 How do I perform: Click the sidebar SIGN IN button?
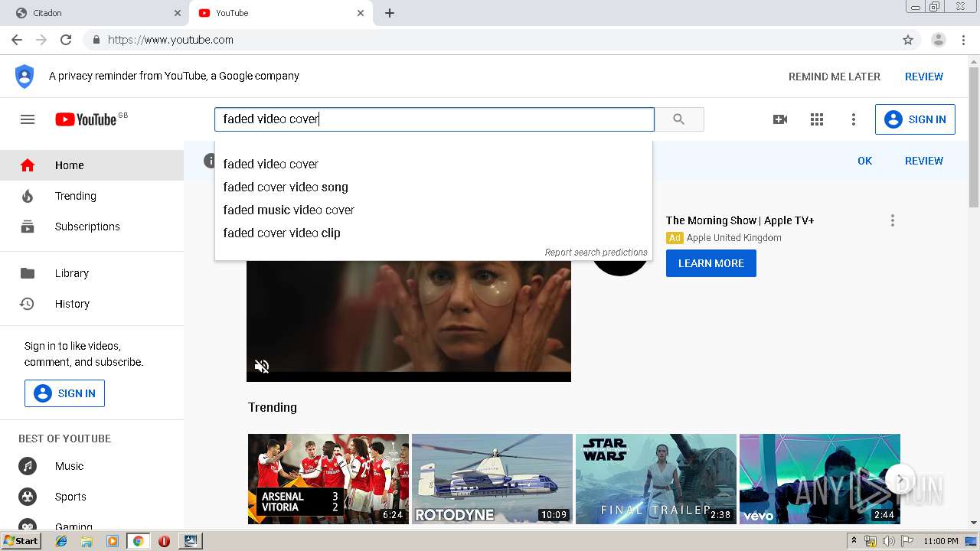pos(64,393)
